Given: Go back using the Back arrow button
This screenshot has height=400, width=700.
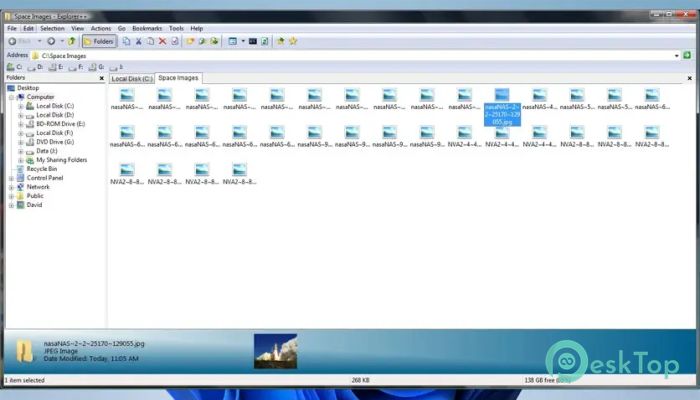Looking at the screenshot, I should coord(12,41).
